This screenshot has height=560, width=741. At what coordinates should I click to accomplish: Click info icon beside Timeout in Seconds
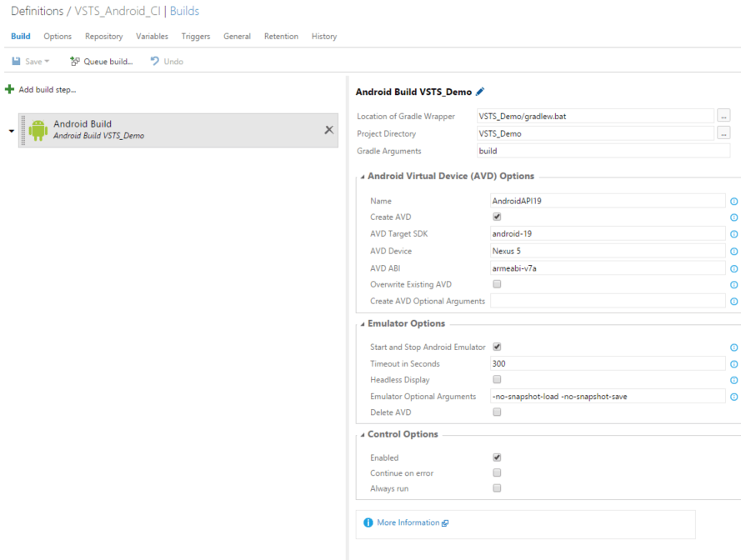coord(733,364)
